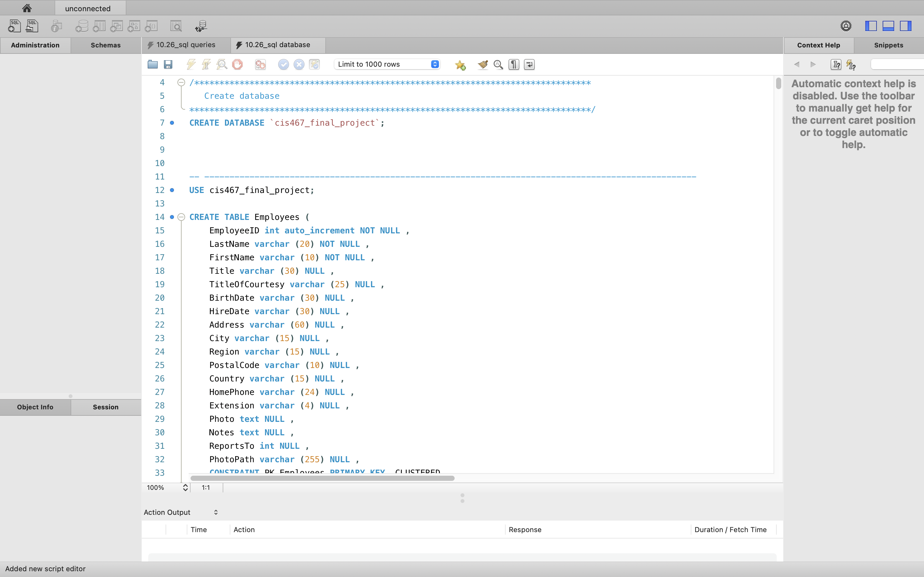The image size is (924, 577).
Task: Switch to the 10.26_sql queries tab
Action: (x=185, y=45)
